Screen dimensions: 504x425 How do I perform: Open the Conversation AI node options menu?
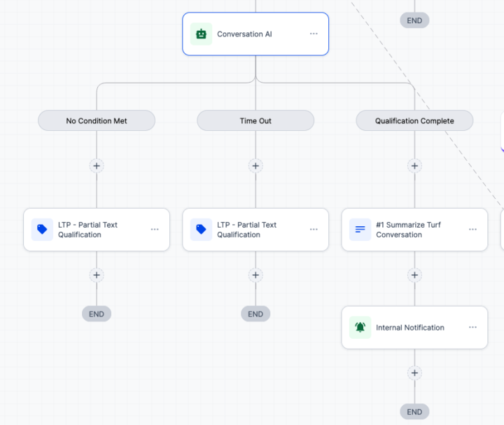[314, 34]
